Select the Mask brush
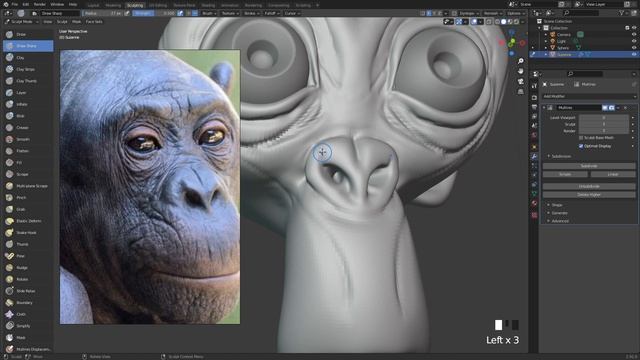Image resolution: width=640 pixels, height=360 pixels. click(28, 338)
